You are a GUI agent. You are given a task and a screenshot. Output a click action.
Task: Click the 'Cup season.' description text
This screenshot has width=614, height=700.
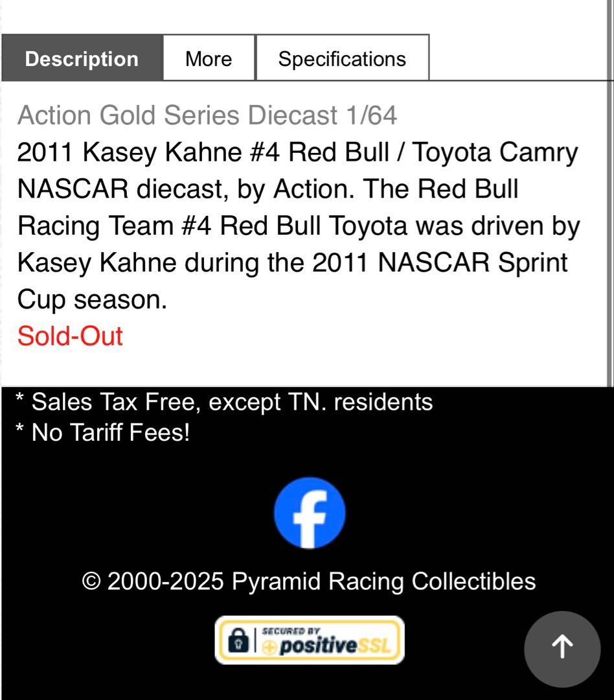[x=92, y=300]
